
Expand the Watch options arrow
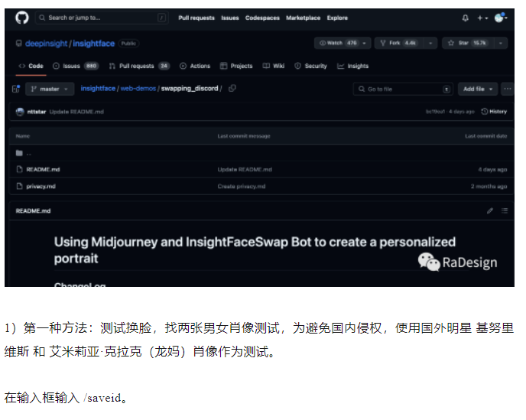365,43
